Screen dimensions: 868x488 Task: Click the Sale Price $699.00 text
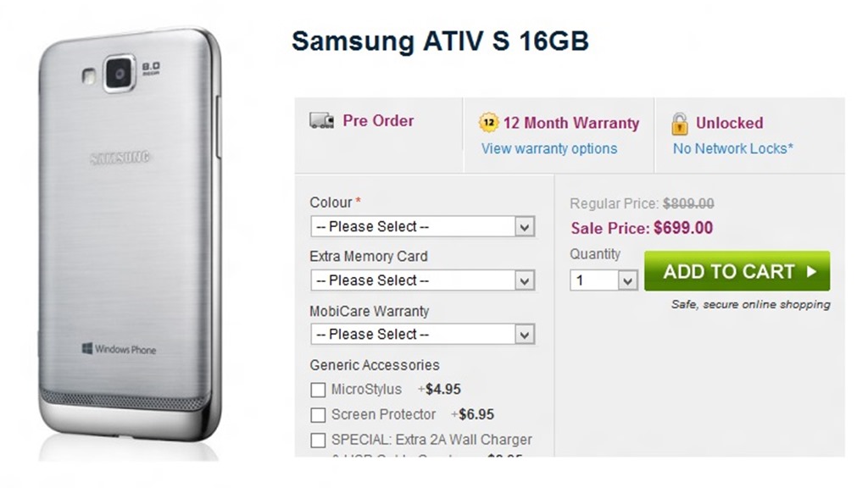[642, 228]
